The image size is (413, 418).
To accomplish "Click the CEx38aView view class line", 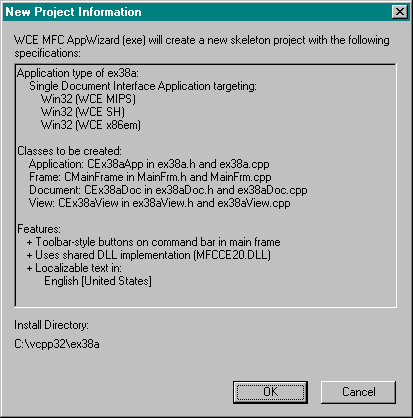I will 159,203.
